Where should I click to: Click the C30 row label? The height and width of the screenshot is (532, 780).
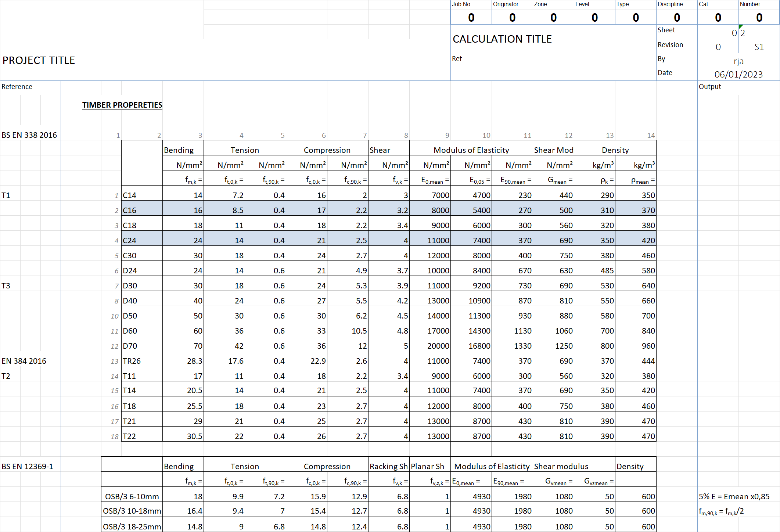coord(142,255)
